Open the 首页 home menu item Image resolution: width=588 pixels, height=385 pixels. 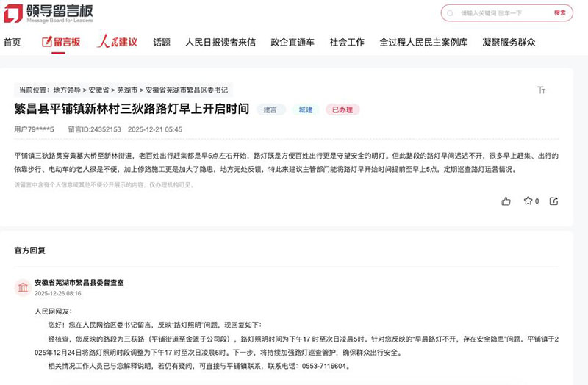coord(12,43)
